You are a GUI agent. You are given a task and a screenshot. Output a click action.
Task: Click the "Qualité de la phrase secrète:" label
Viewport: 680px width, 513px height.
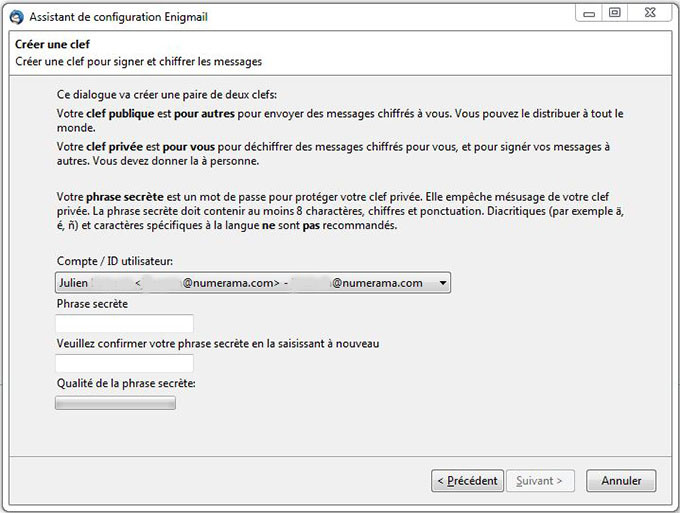tap(126, 383)
